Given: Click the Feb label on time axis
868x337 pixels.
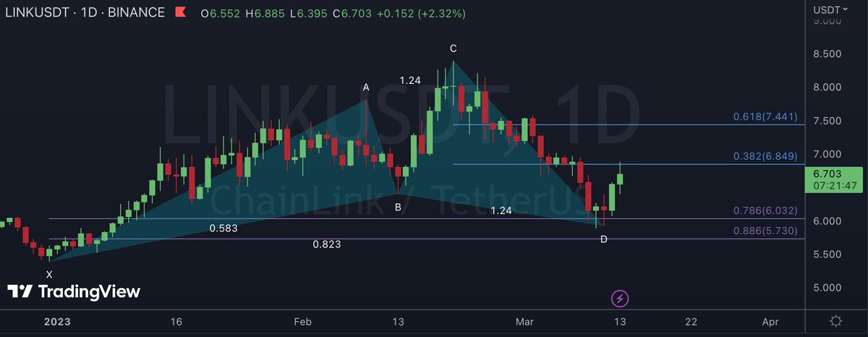Looking at the screenshot, I should (303, 321).
